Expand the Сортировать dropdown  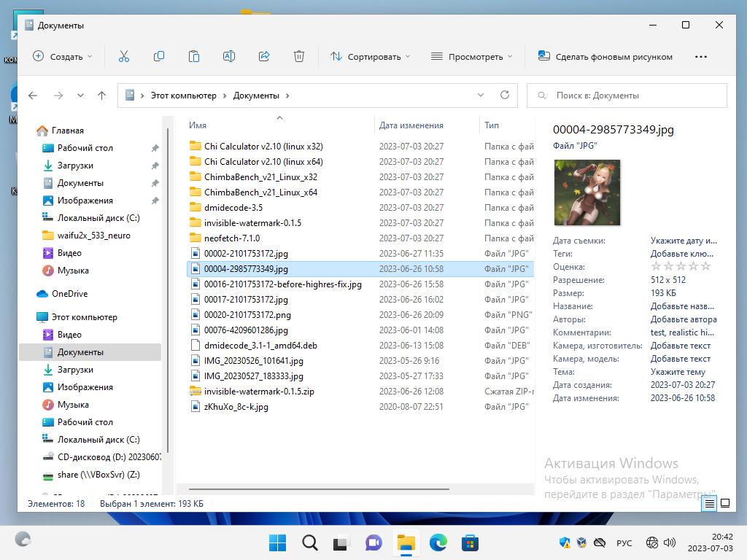[371, 56]
